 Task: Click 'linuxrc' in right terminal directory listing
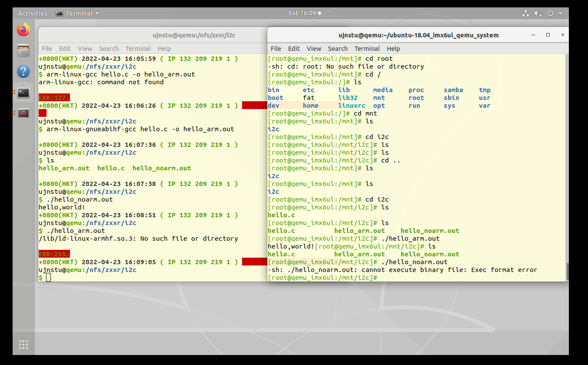[352, 106]
